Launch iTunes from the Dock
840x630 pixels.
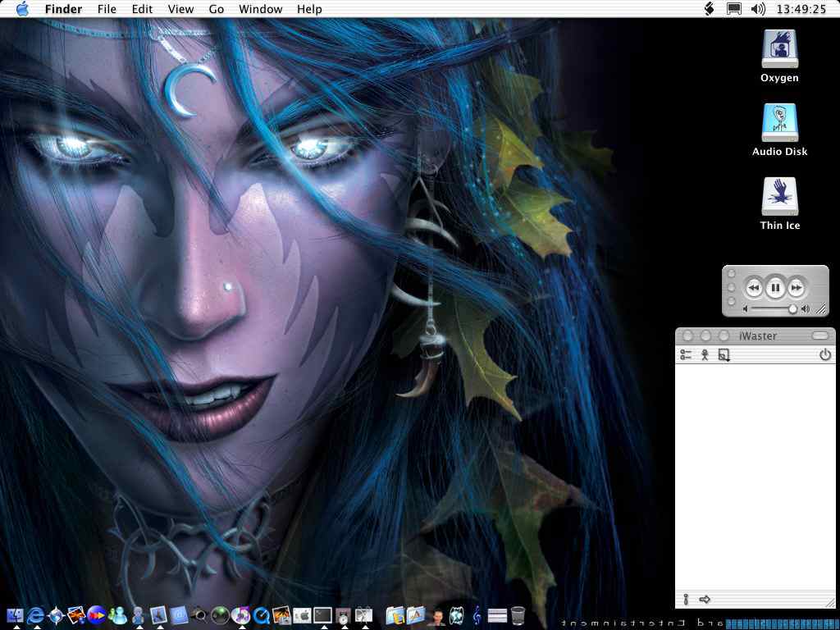coord(240,615)
